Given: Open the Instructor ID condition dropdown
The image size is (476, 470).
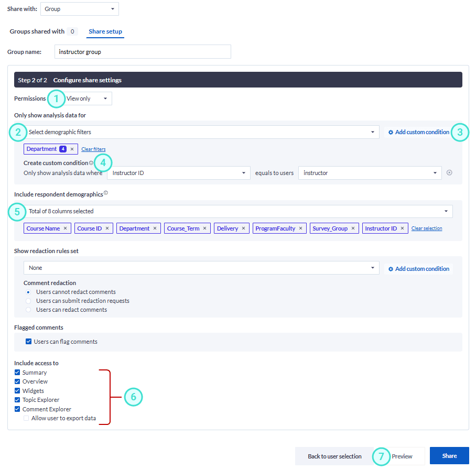Looking at the screenshot, I should tap(178, 173).
